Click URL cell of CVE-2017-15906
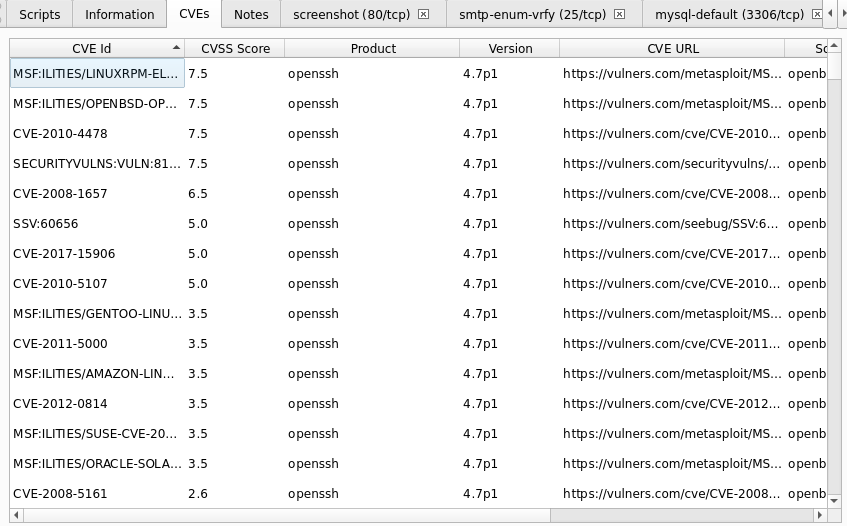The image size is (847, 526). click(x=673, y=253)
